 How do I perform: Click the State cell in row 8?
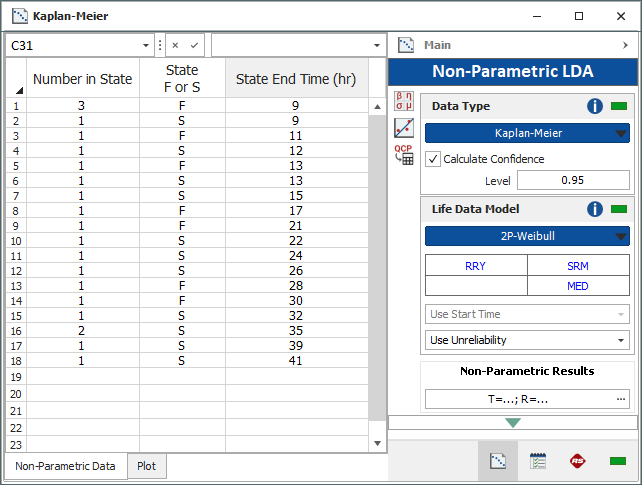click(182, 211)
